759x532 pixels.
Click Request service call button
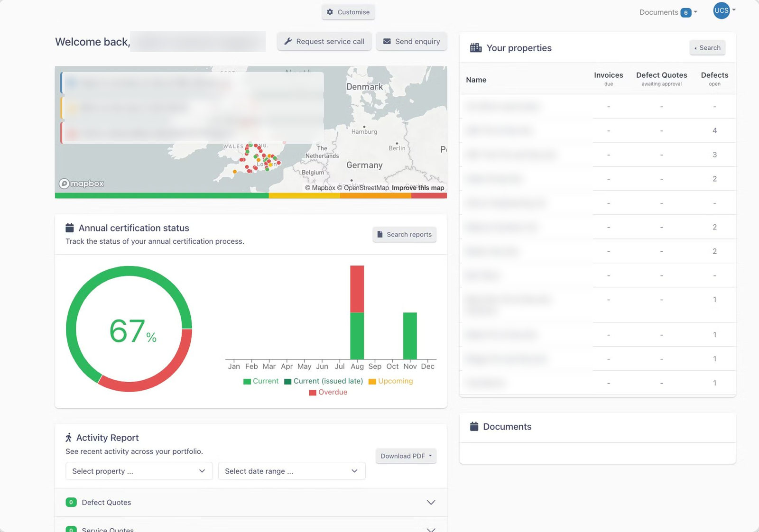[x=324, y=42]
